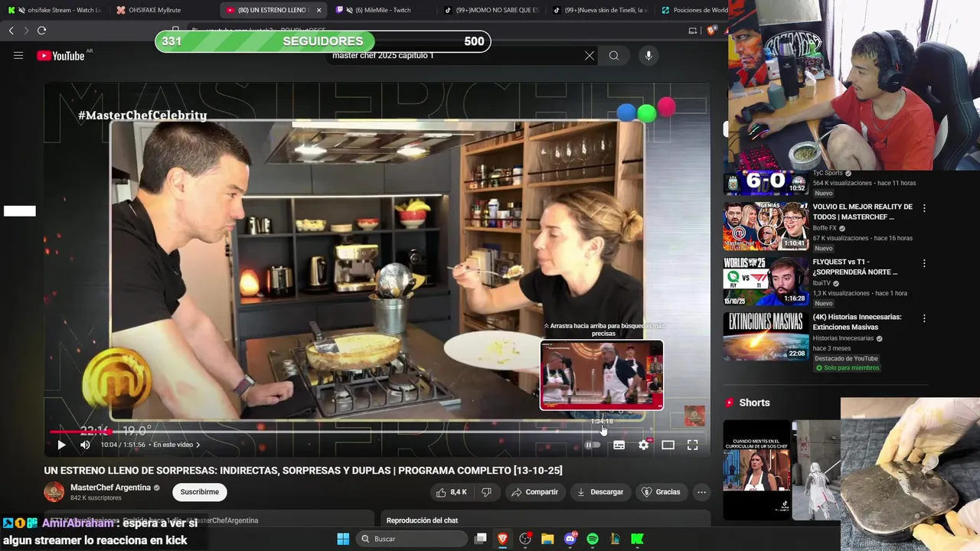Toggle autoplay switch in the player
This screenshot has width=980, height=551.
click(593, 445)
